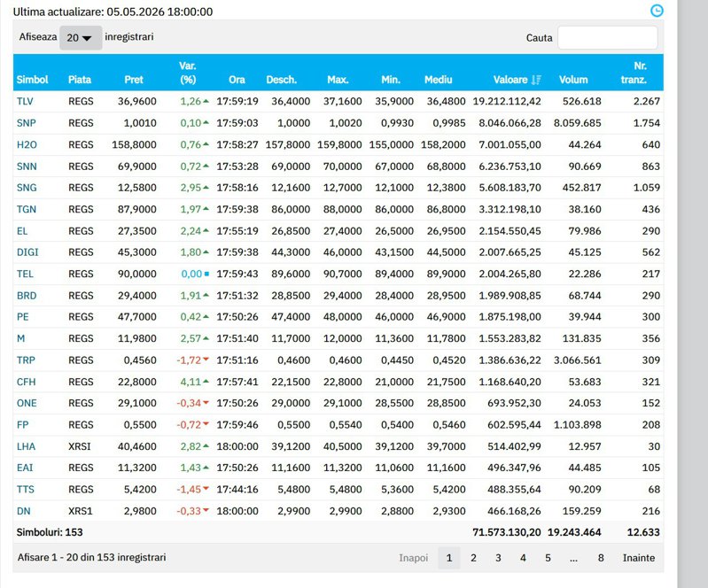Sort by Var. (%) column header

tap(187, 73)
